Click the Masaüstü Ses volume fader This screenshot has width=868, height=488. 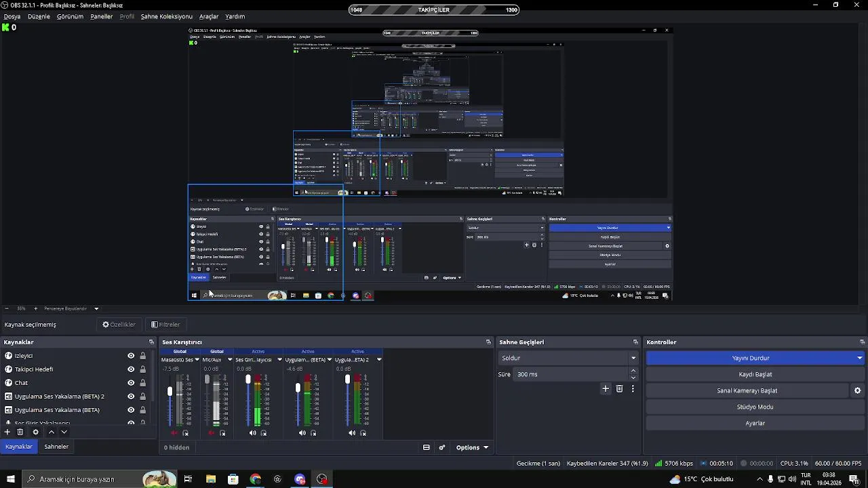(170, 391)
